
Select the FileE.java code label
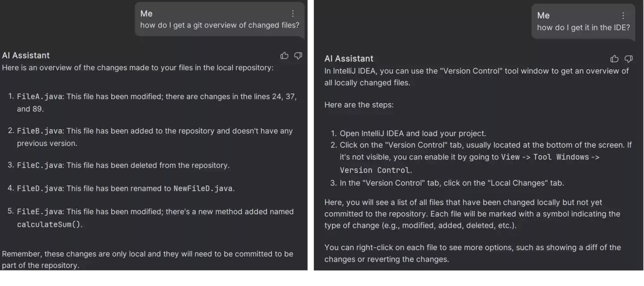[x=40, y=211]
